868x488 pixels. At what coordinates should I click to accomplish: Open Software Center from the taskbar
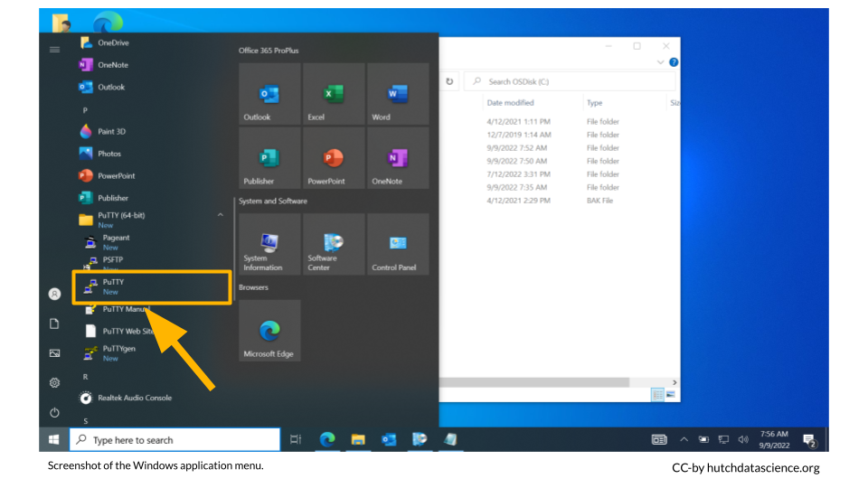pos(420,439)
